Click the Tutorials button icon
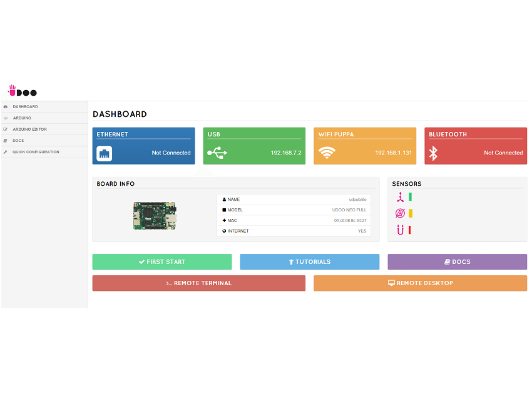The width and height of the screenshot is (532, 399). 291,261
